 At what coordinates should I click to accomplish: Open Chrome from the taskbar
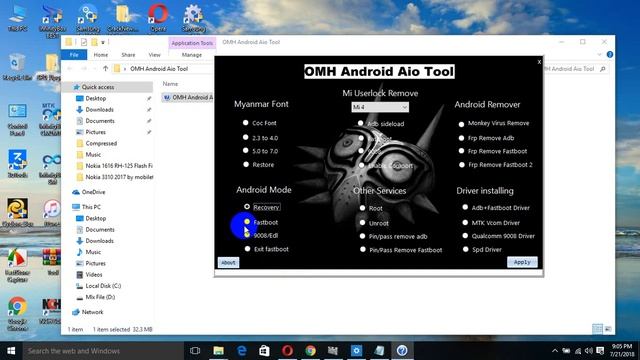point(311,351)
